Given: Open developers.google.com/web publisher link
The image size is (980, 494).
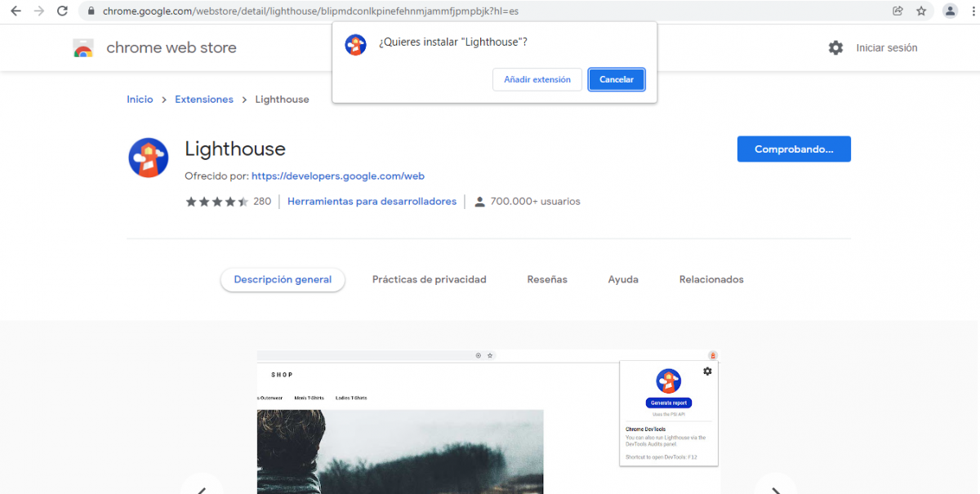Looking at the screenshot, I should tap(337, 176).
